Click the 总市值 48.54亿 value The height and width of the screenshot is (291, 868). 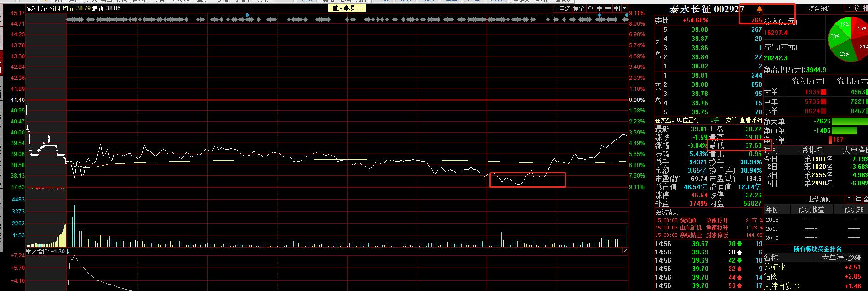coord(696,187)
